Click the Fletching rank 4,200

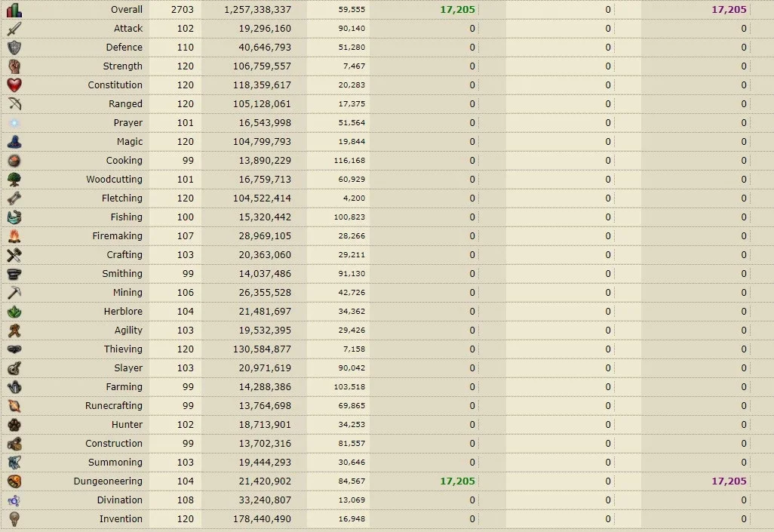(354, 198)
